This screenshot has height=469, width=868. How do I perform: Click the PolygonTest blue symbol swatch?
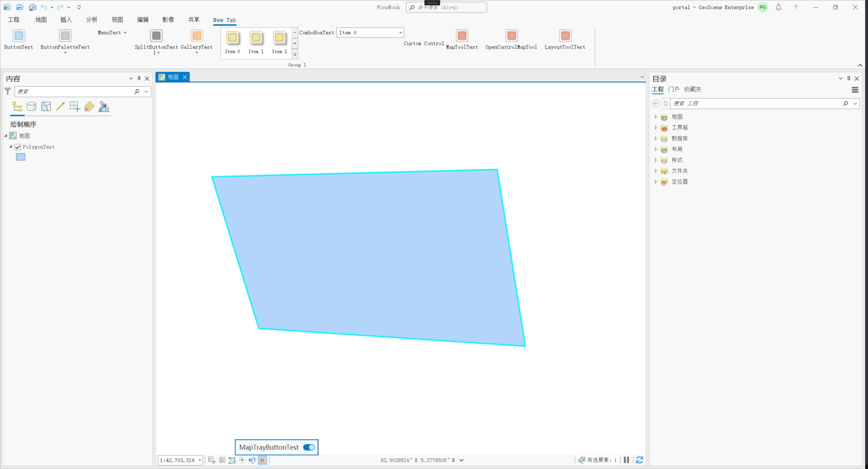[21, 157]
